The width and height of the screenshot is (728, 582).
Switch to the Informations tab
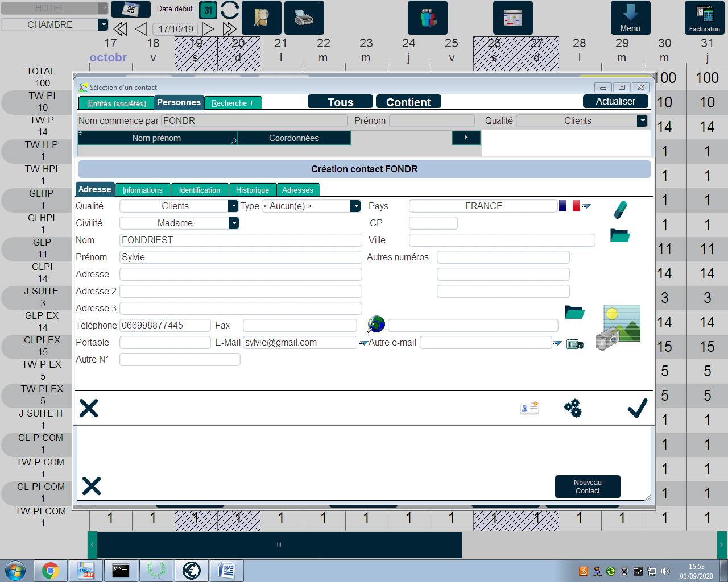142,190
